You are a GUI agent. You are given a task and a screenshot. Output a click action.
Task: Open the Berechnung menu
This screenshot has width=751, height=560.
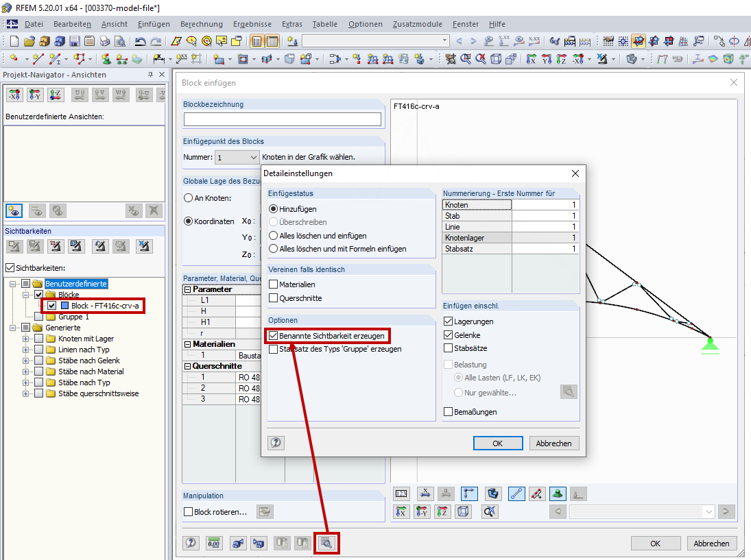pyautogui.click(x=201, y=24)
